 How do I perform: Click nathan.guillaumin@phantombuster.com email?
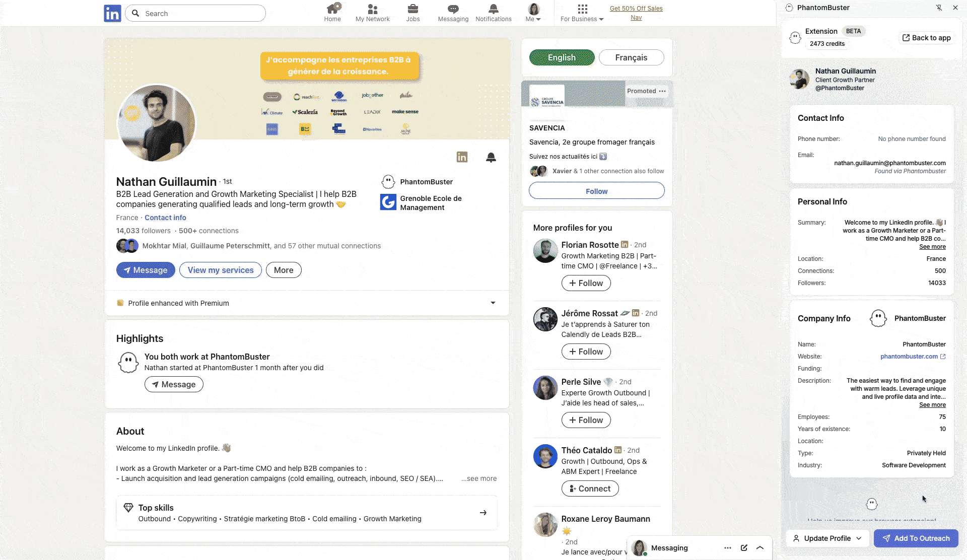click(889, 163)
